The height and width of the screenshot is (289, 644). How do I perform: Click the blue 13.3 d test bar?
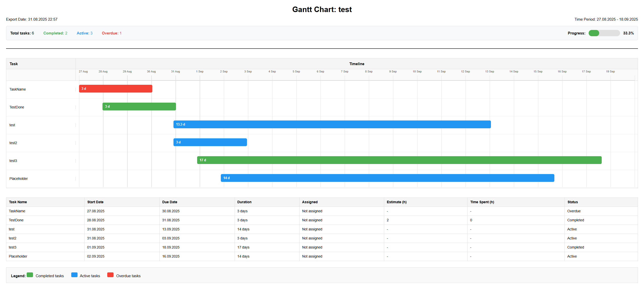click(332, 125)
